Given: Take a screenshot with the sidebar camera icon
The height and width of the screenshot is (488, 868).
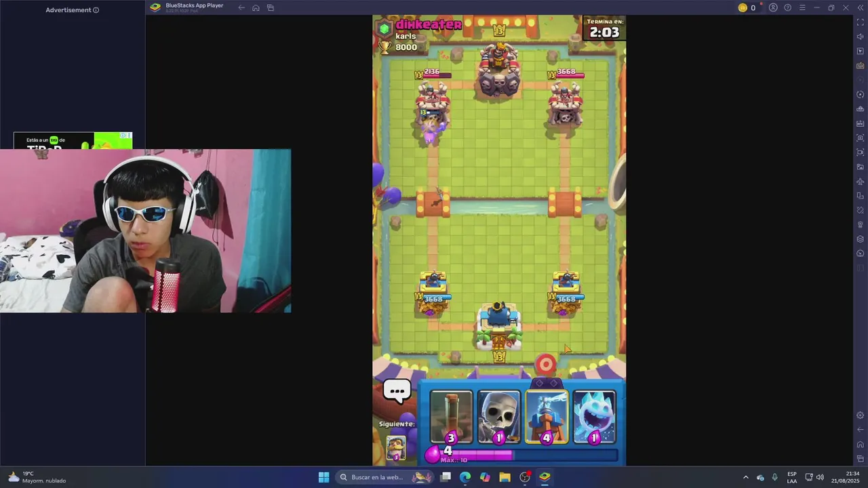Looking at the screenshot, I should pyautogui.click(x=860, y=138).
